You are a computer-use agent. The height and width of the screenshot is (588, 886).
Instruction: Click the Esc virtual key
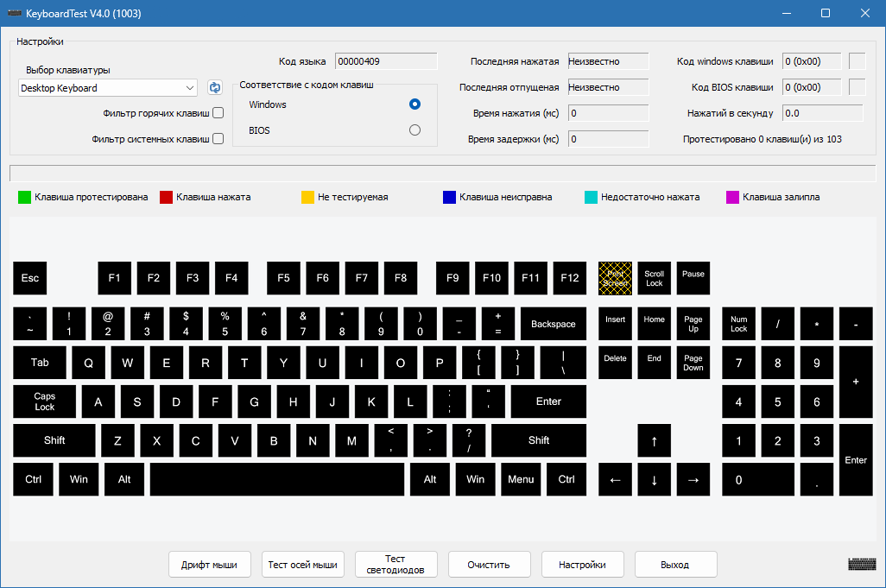(30, 278)
